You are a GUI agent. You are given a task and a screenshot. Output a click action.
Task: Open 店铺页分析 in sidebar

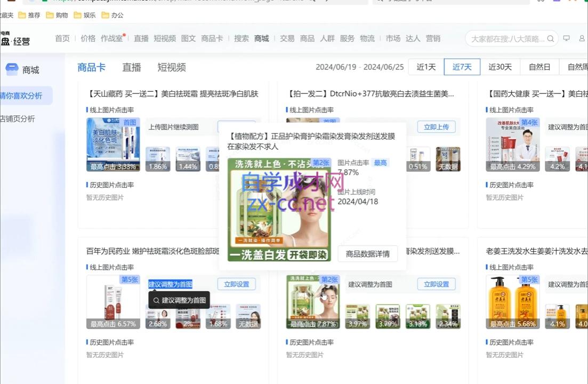17,119
